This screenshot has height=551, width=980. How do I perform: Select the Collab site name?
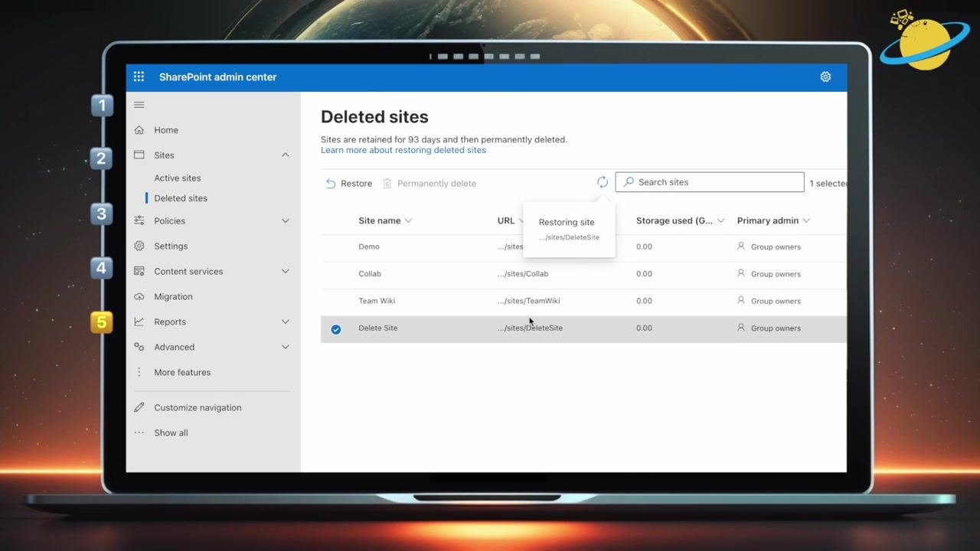point(370,274)
